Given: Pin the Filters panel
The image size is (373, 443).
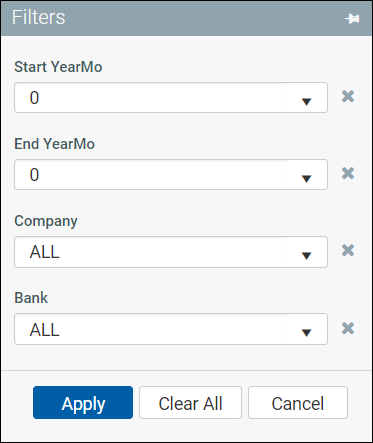Looking at the screenshot, I should (x=352, y=19).
